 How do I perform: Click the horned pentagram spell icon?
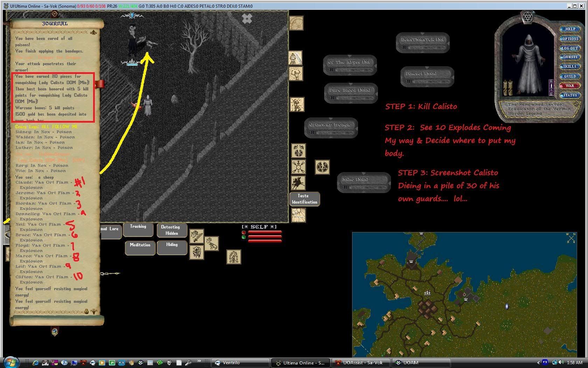[299, 151]
